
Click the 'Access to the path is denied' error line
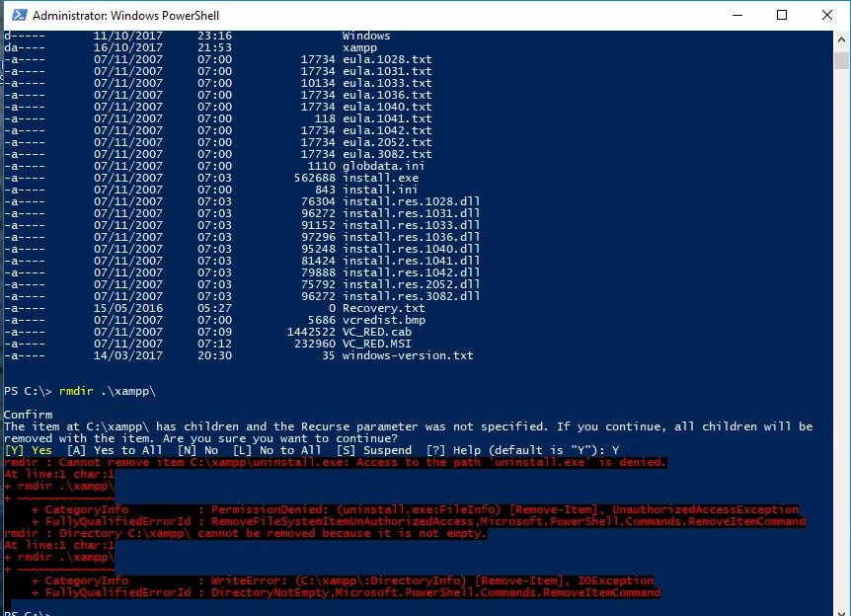335,462
